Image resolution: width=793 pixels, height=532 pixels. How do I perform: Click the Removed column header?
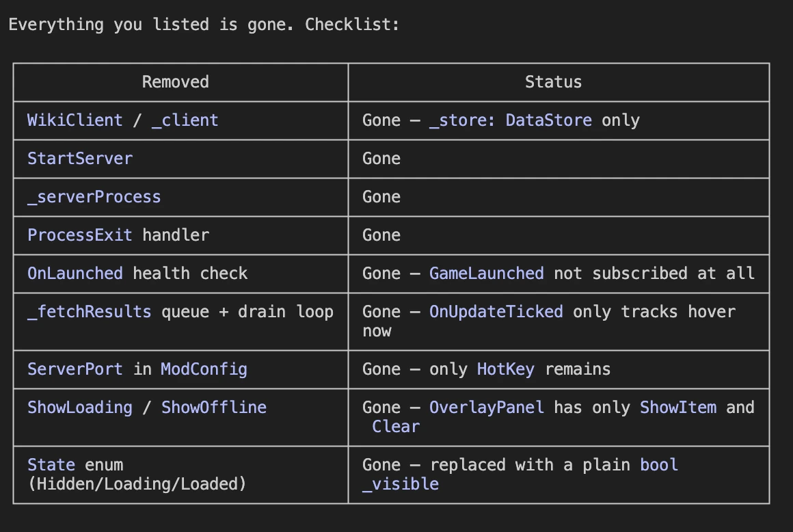pyautogui.click(x=176, y=82)
